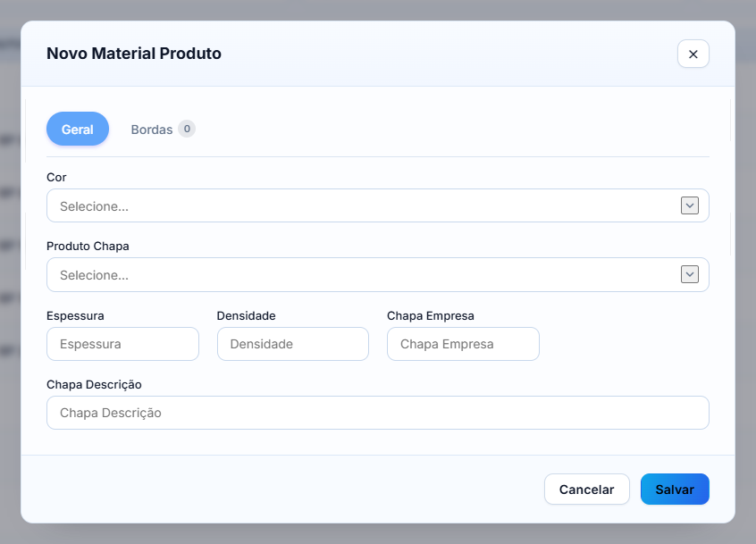
Task: Click the chevron icon in Produto Chapa field
Action: (690, 274)
